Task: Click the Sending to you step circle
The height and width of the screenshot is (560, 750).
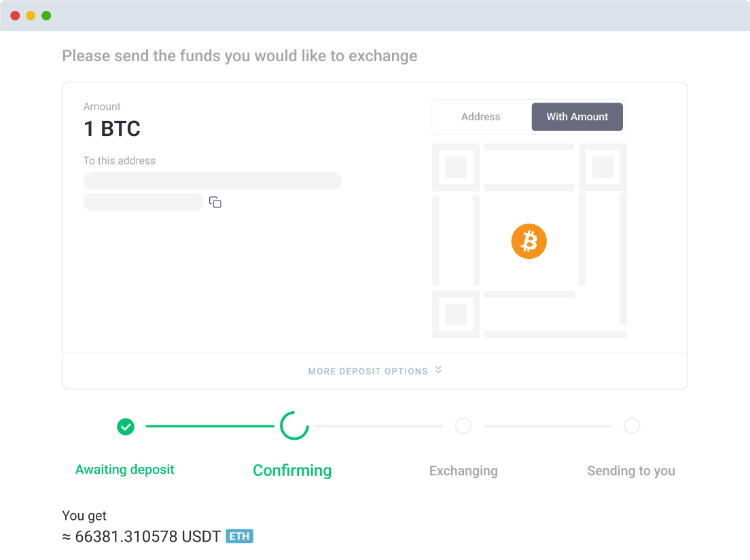Action: coord(632,426)
